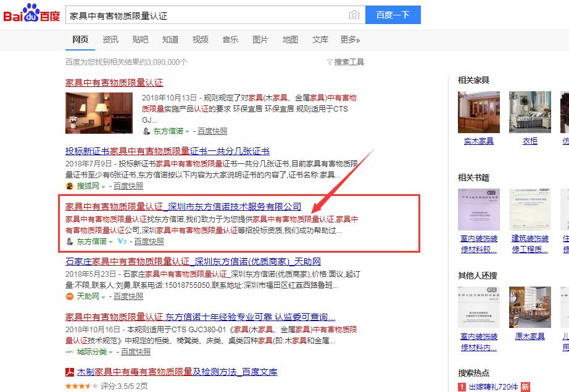This screenshot has height=392, width=569.
Task: Click the 天助网 orange source icon
Action: pos(70,296)
